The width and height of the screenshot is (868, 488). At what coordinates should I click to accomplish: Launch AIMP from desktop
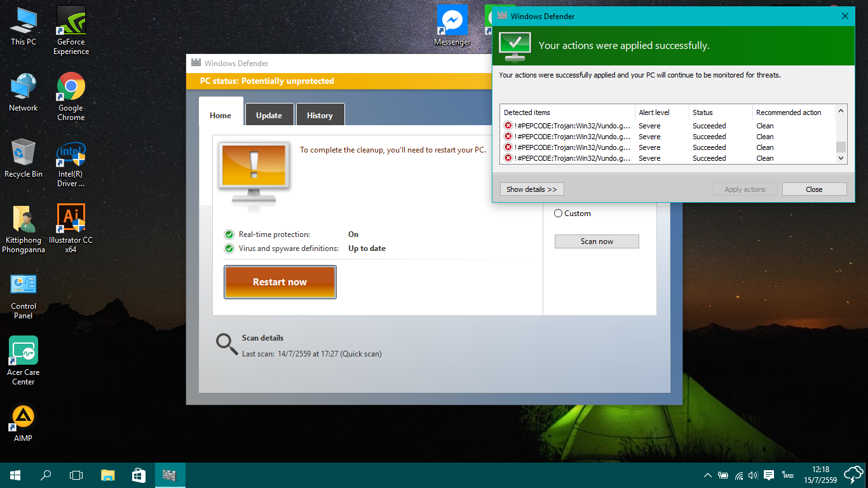24,423
